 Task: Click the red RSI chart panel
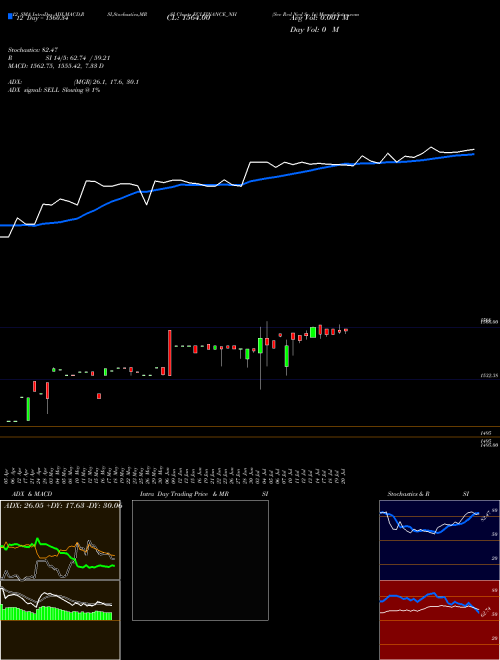tap(439, 620)
